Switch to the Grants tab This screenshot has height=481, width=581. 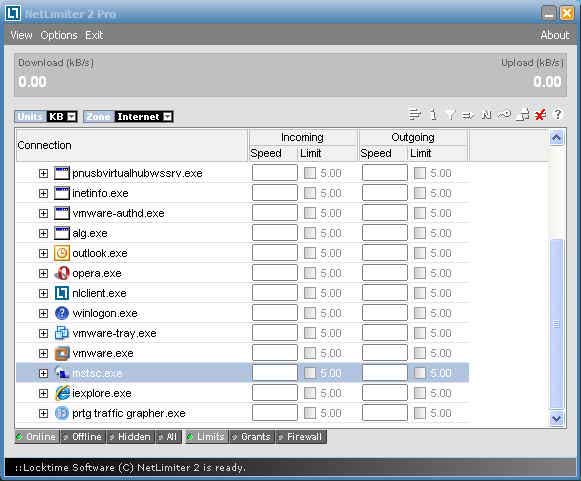(252, 437)
